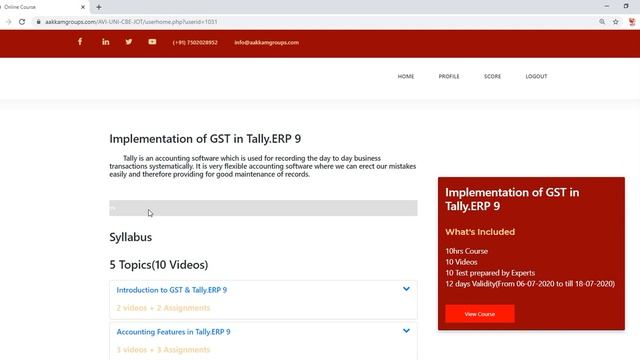Click the zoom magnifier in address bar
The image size is (640, 360).
[x=602, y=22]
